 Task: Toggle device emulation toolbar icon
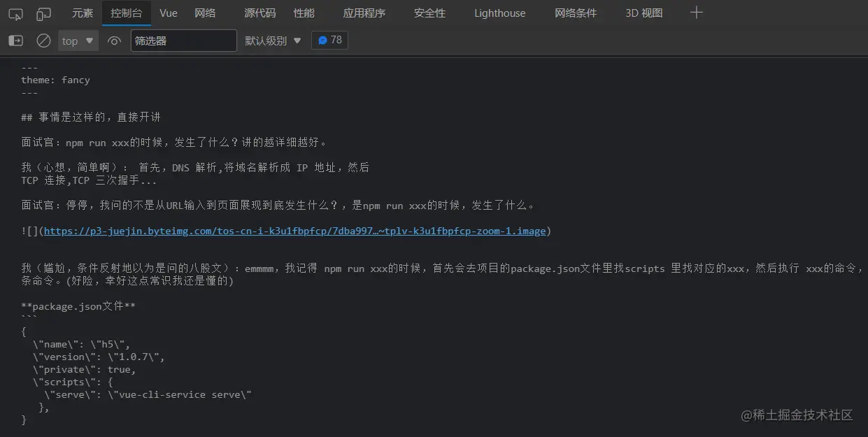tap(44, 13)
